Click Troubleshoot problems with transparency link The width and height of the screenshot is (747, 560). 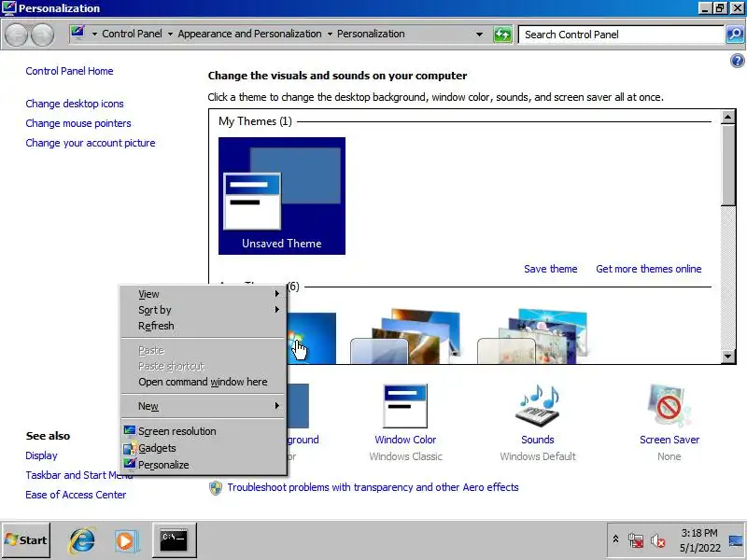373,487
